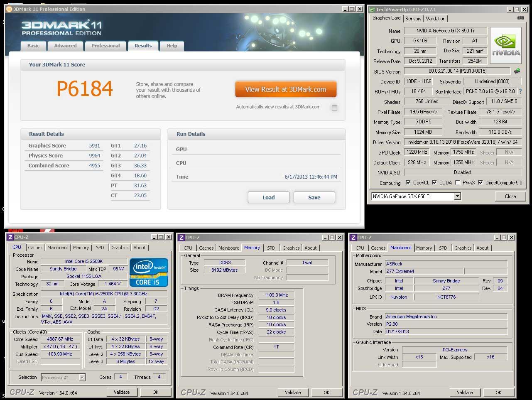532x400 pixels.
Task: Toggle the CUDA checkbox in GPU-Z
Action: click(x=434, y=182)
